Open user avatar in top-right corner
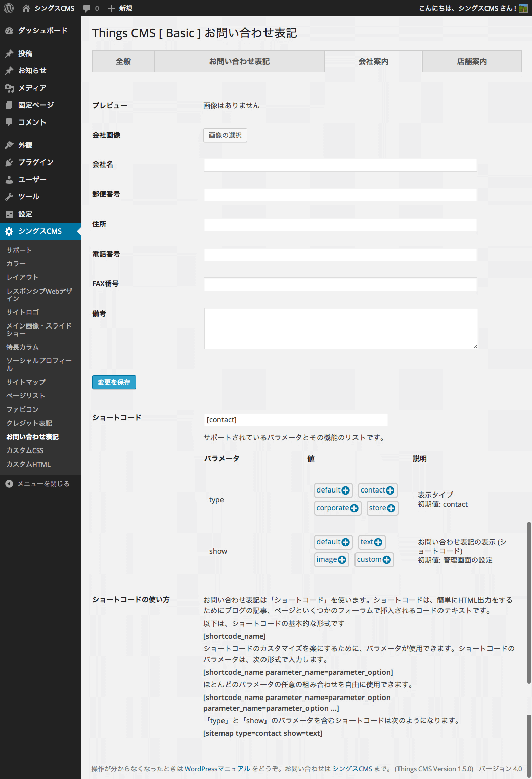This screenshot has width=532, height=779. [523, 8]
